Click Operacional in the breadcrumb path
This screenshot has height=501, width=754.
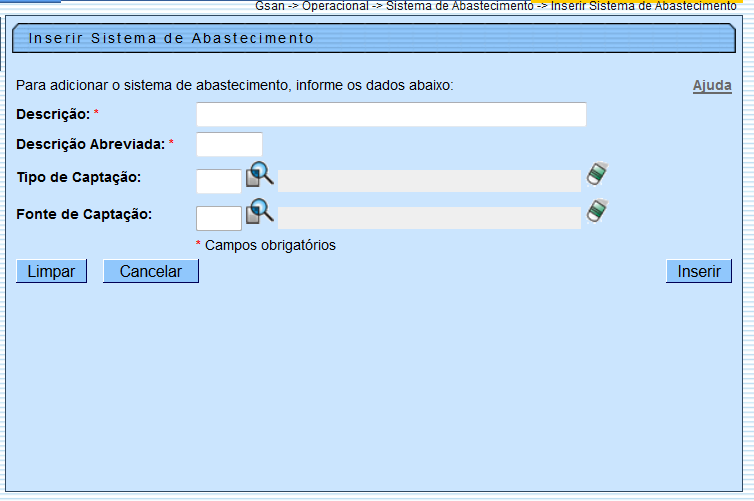click(335, 6)
